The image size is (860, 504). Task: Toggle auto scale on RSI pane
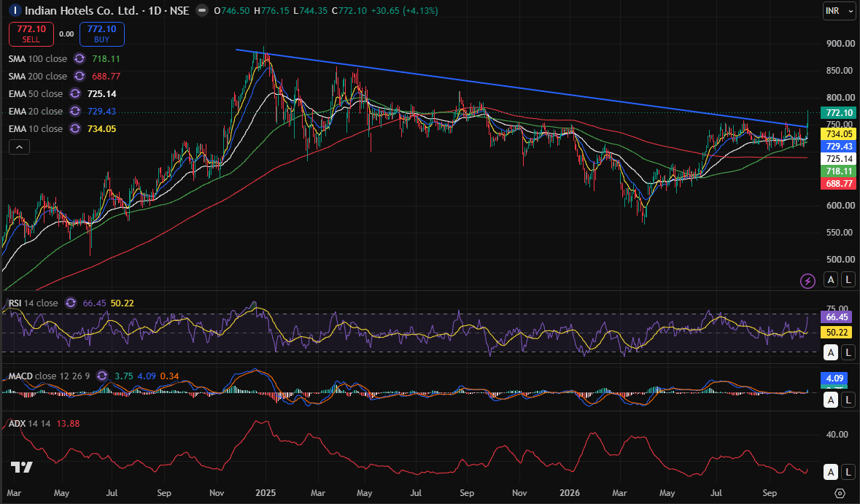(831, 352)
